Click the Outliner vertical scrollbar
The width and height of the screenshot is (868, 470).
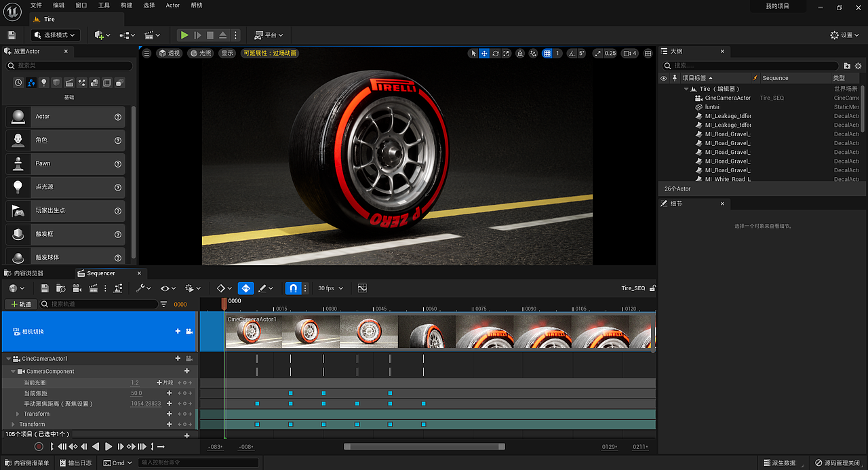[x=863, y=109]
